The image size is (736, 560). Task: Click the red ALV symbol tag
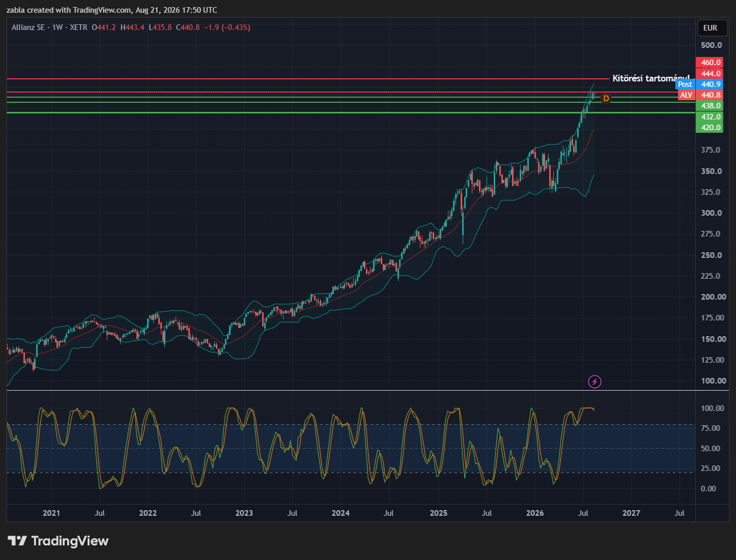[686, 95]
